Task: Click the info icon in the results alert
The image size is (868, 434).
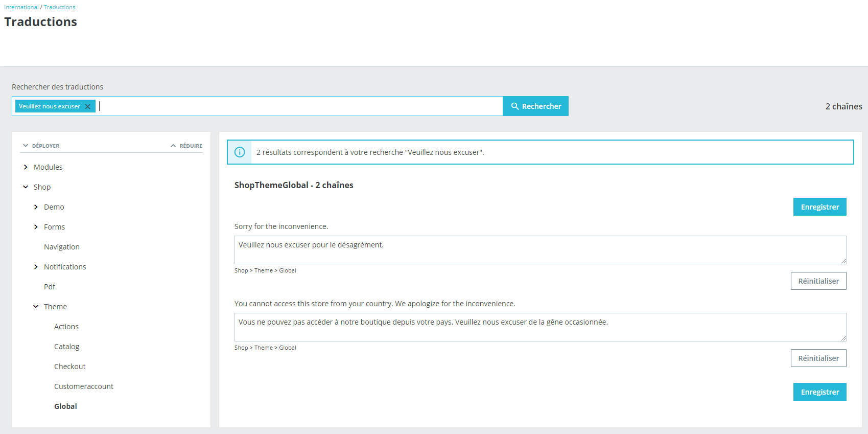Action: click(x=240, y=152)
